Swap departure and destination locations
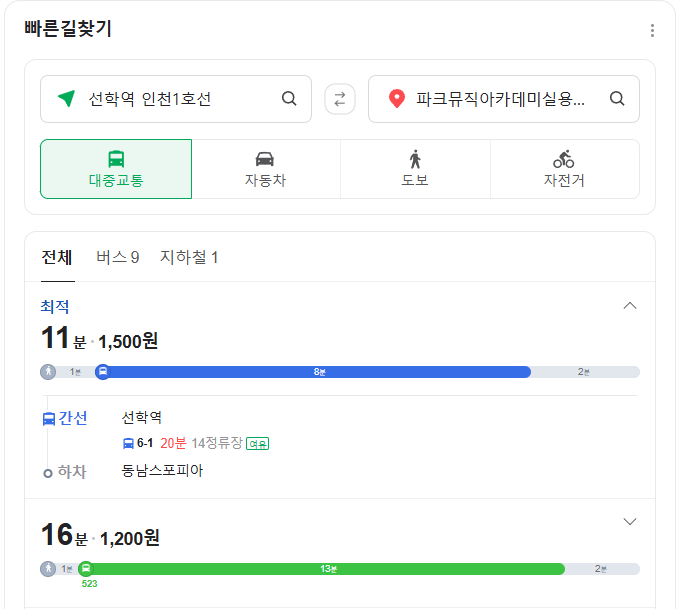This screenshot has width=677, height=609. click(340, 99)
